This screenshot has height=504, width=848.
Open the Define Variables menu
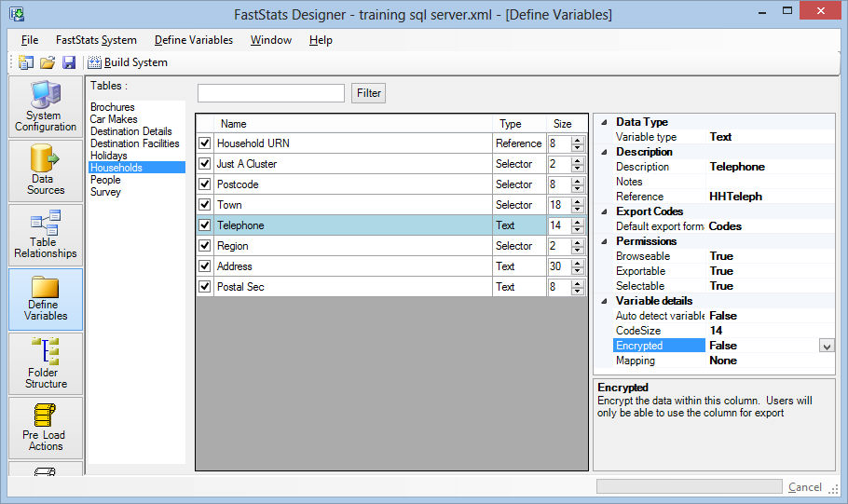(x=194, y=40)
